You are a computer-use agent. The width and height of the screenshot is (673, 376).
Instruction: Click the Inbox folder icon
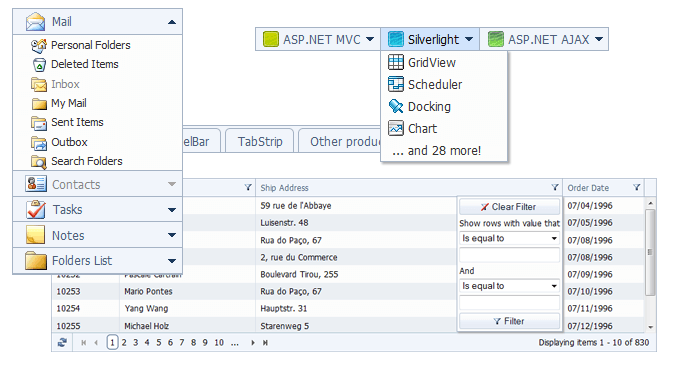click(x=39, y=85)
